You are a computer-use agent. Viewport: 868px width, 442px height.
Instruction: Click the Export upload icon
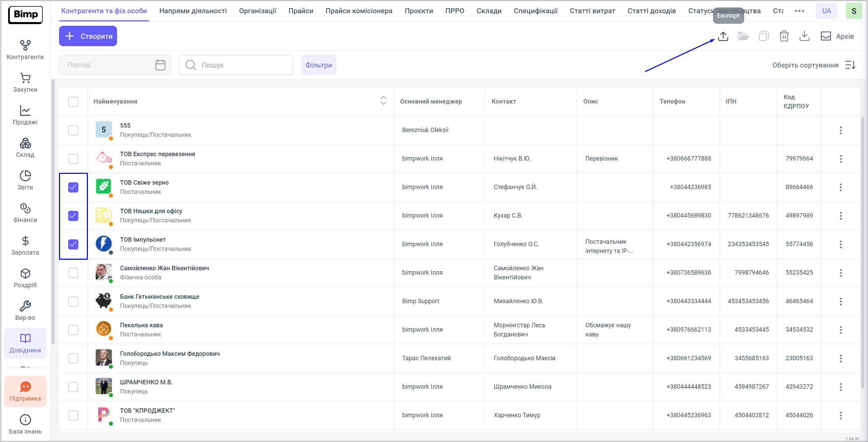(x=723, y=36)
